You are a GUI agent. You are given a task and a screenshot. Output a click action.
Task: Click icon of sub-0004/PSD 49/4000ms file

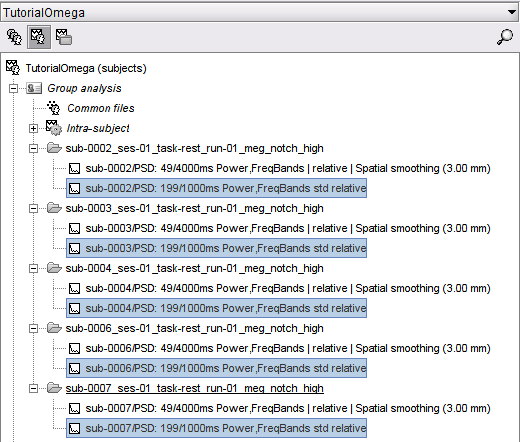(74, 288)
